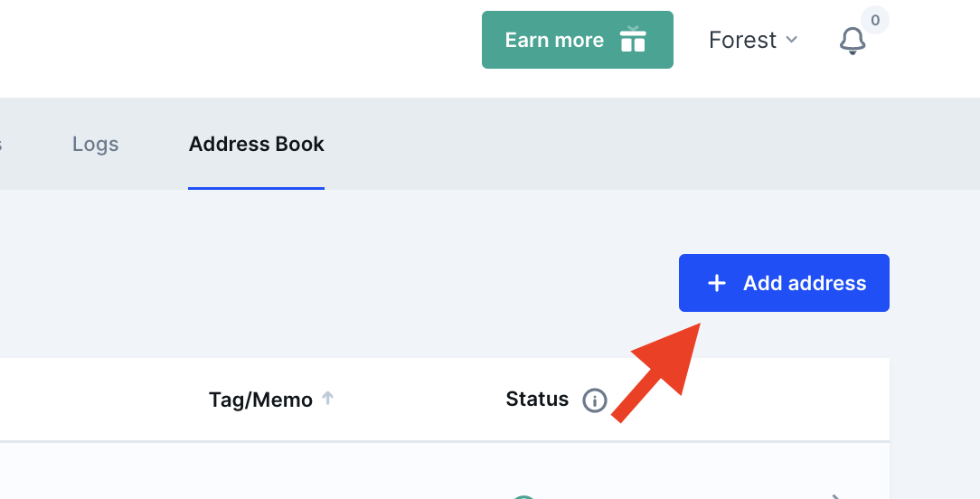Click the green status icon in first row
This screenshot has width=980, height=499.
click(x=523, y=496)
